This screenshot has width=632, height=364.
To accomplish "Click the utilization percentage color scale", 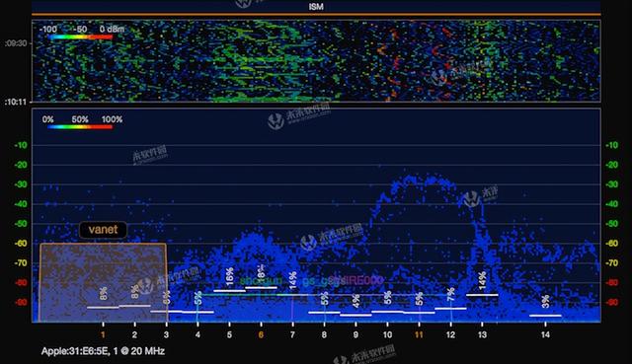I will 80,127.
